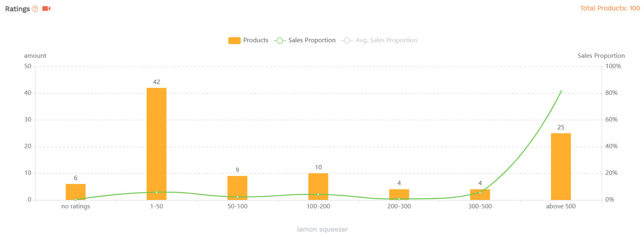
Task: Click the orange Products legend swatch
Action: point(234,40)
